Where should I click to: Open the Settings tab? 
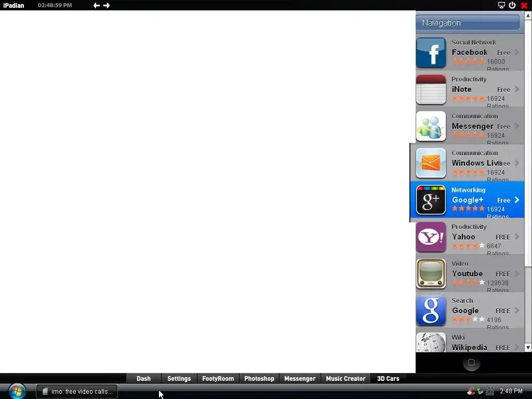pyautogui.click(x=179, y=379)
